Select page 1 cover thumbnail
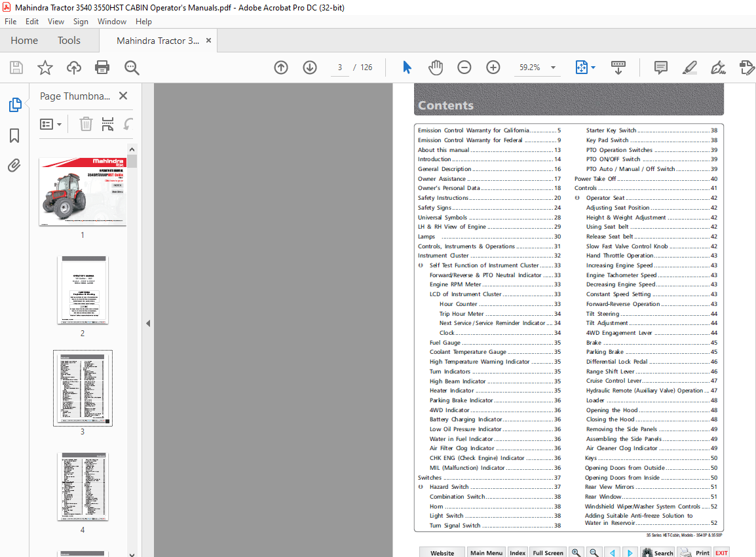The image size is (756, 557). 83,191
